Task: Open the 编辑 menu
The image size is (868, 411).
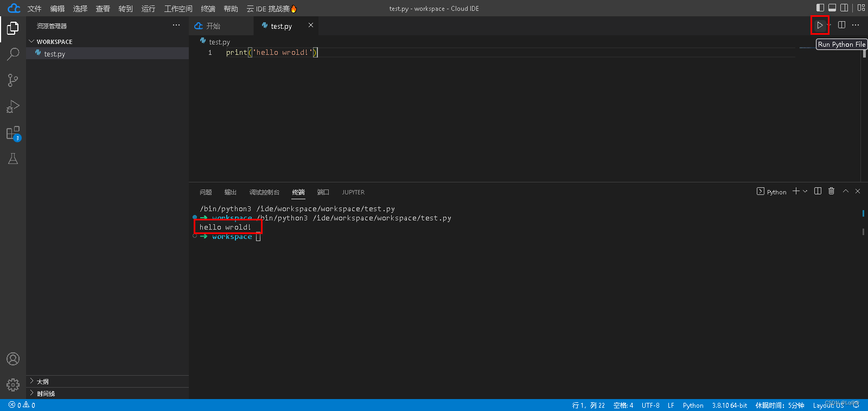Action: 58,9
